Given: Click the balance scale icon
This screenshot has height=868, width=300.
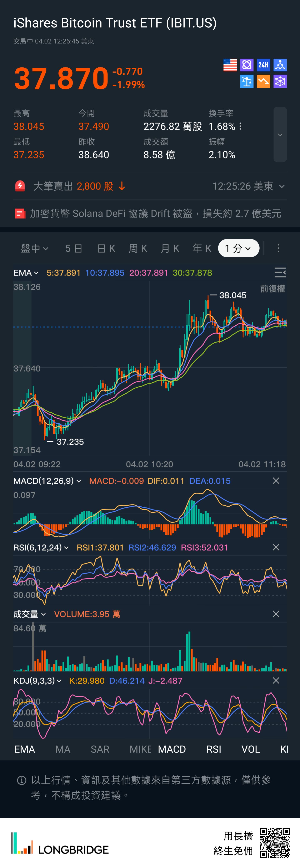Looking at the screenshot, I should tap(247, 82).
